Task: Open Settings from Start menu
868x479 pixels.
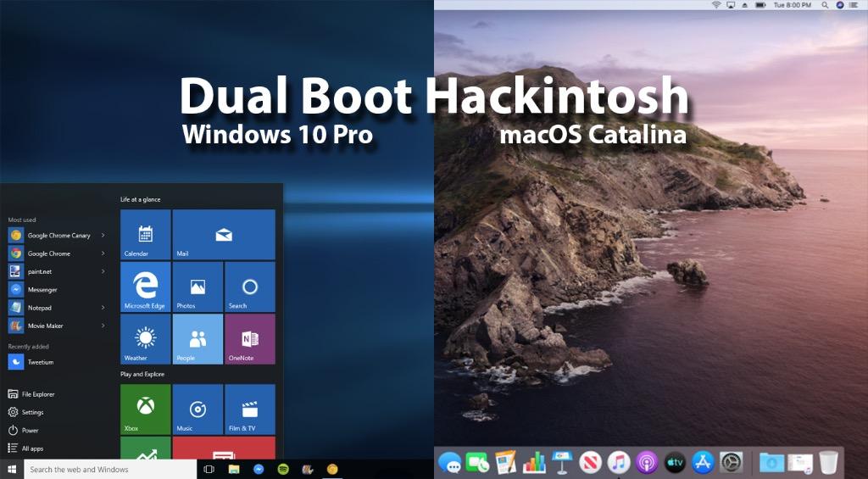Action: click(26, 413)
